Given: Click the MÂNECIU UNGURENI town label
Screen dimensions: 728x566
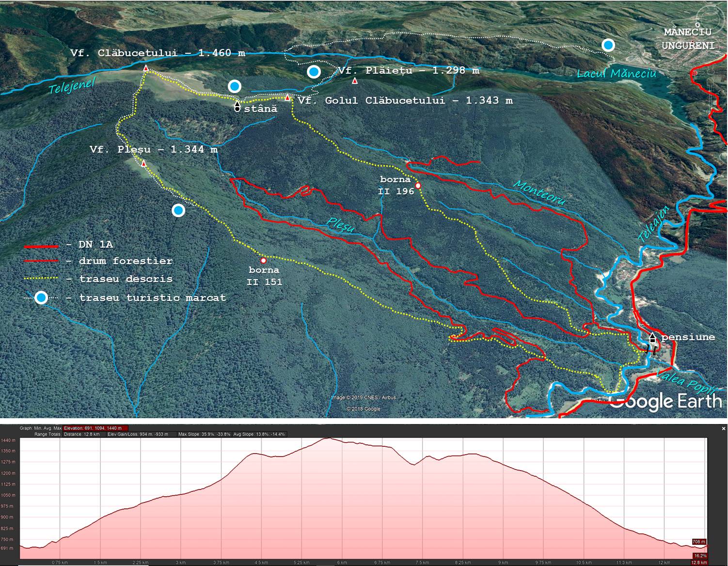Looking at the screenshot, I should (x=688, y=39).
